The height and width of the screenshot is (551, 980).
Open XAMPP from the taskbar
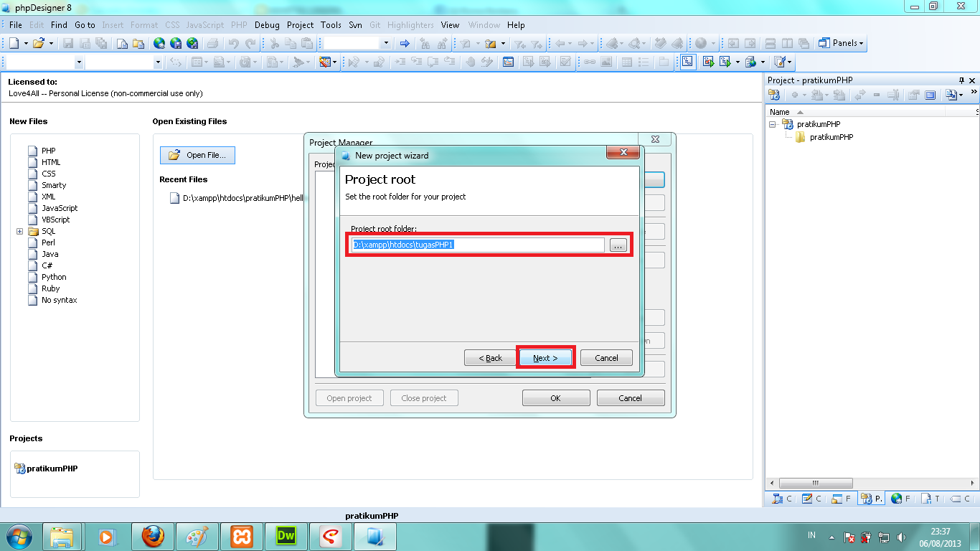pos(241,536)
